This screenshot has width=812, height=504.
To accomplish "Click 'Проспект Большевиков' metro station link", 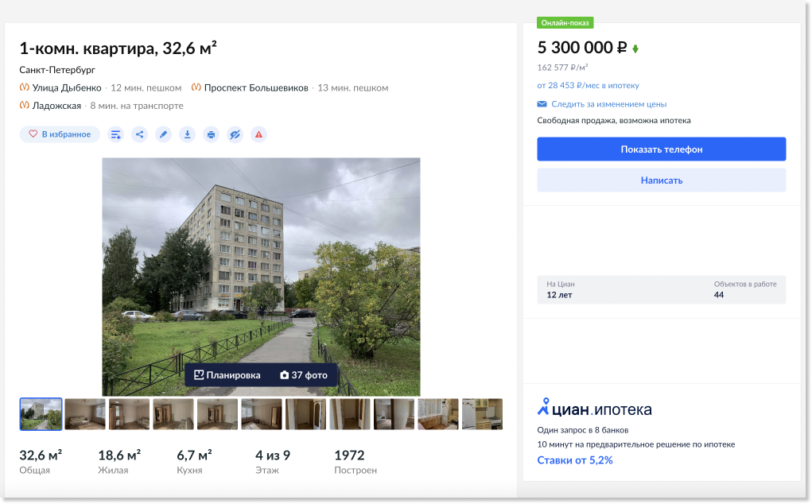I will coord(256,87).
